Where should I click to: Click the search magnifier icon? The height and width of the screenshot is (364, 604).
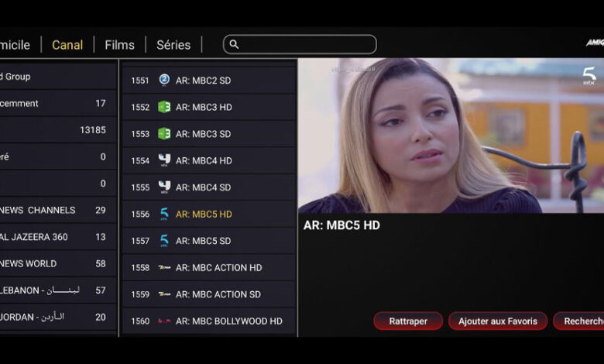click(234, 44)
